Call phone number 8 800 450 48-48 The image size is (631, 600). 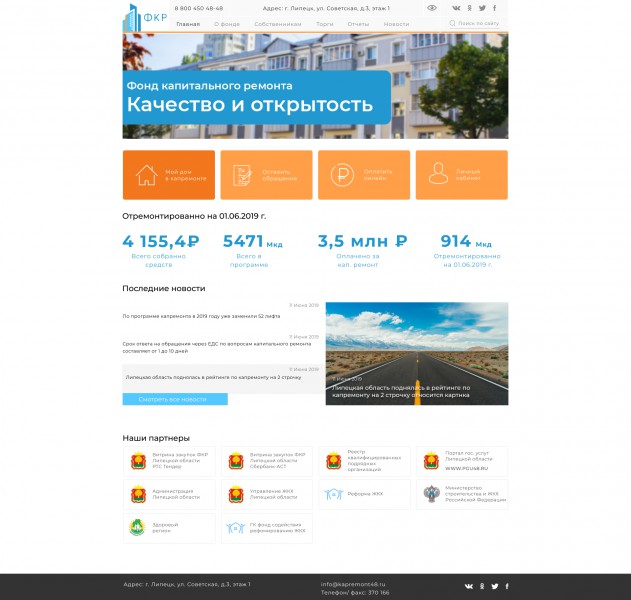point(199,8)
